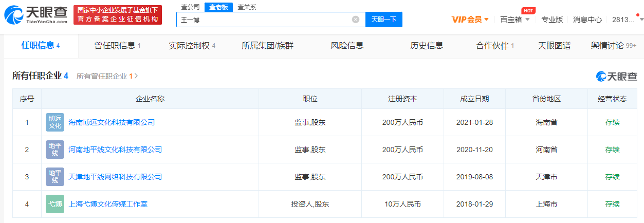Click the 地平线 logo for 天津地平线网络科技
The height and width of the screenshot is (223, 644).
(55, 177)
